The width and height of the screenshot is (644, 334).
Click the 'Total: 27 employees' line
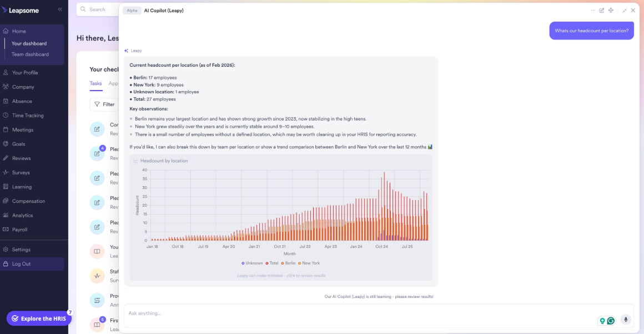coord(152,99)
